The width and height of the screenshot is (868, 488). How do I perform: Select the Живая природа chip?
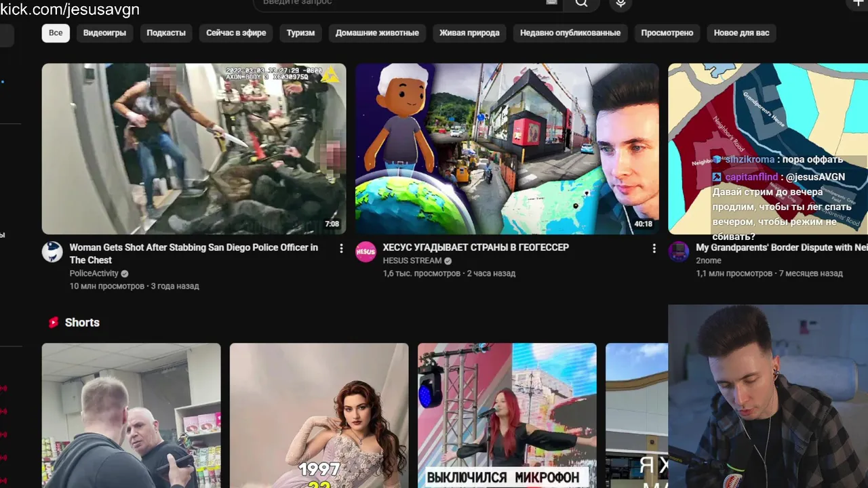(469, 33)
